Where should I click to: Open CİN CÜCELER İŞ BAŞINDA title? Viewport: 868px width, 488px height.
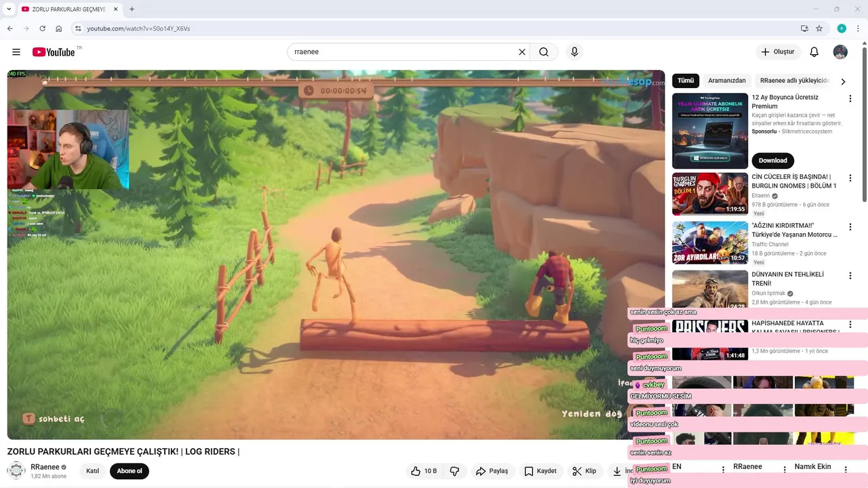click(x=794, y=181)
